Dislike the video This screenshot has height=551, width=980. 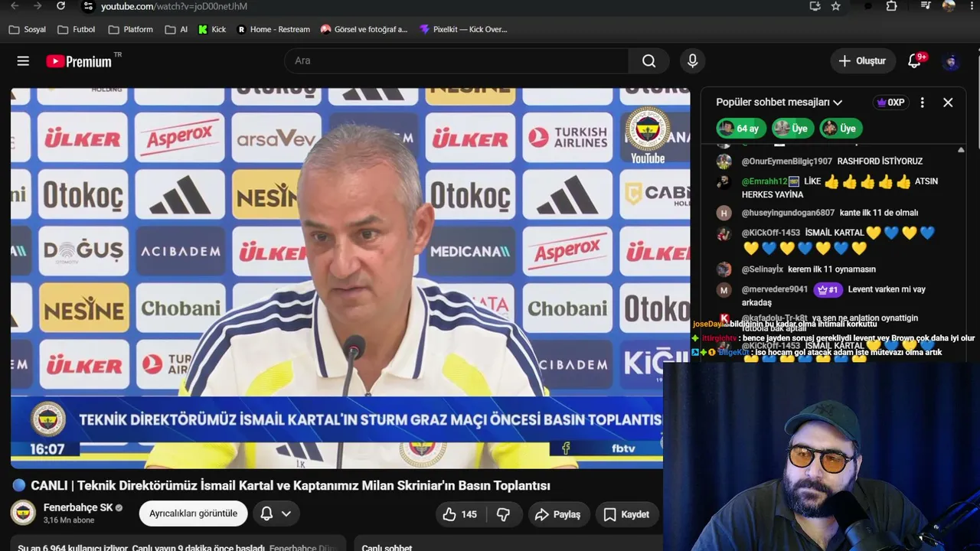tap(503, 514)
